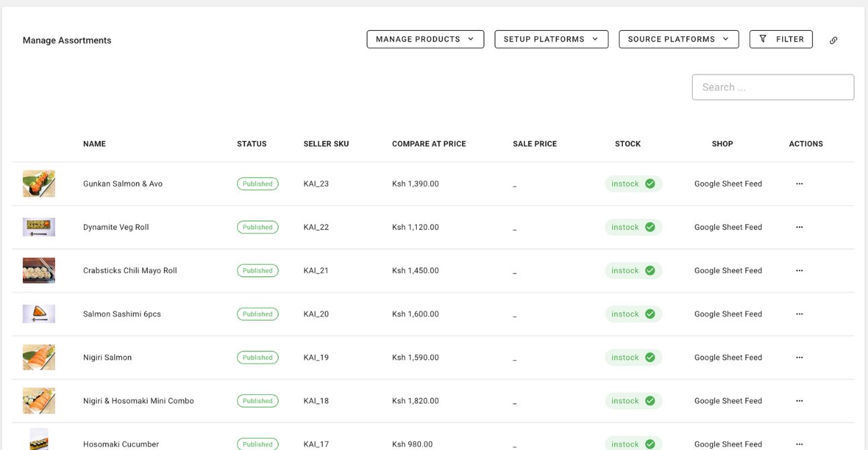Open actions menu for Gunkan Salmon & Avo
Image resolution: width=868 pixels, height=450 pixels.
[x=799, y=184]
